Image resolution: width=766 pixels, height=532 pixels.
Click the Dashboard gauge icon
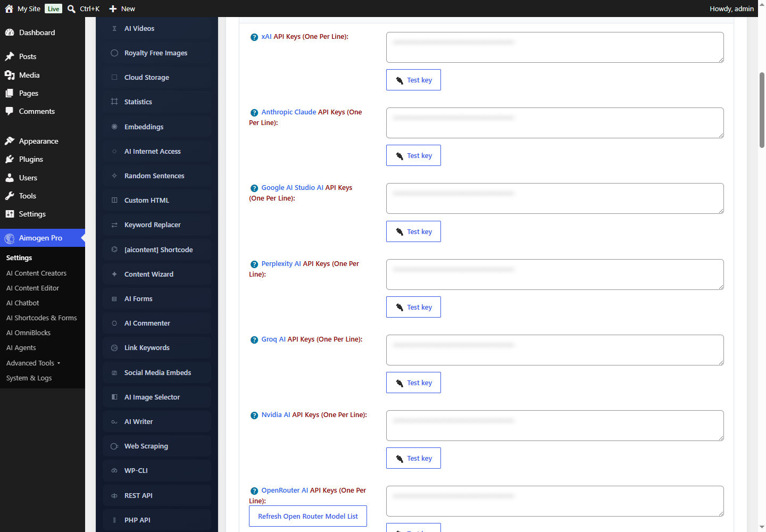[x=10, y=32]
